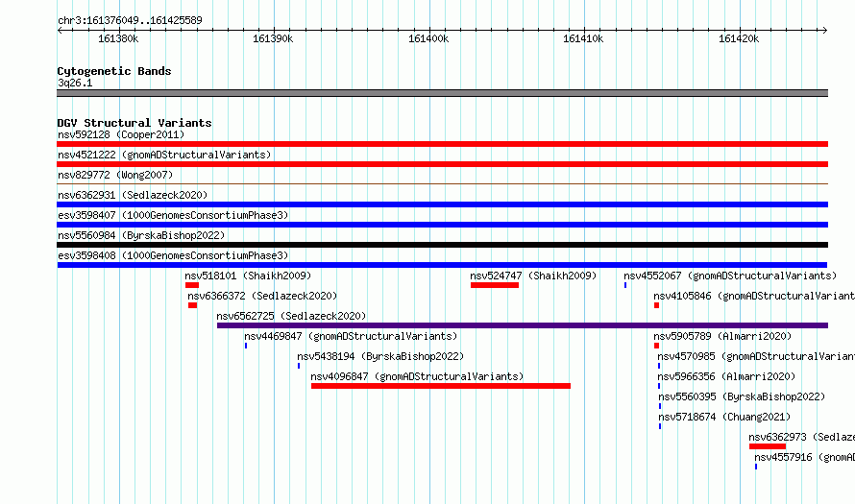Select the nsv4521222 gnomAD red variant bar
The height and width of the screenshot is (504, 855).
(x=442, y=164)
